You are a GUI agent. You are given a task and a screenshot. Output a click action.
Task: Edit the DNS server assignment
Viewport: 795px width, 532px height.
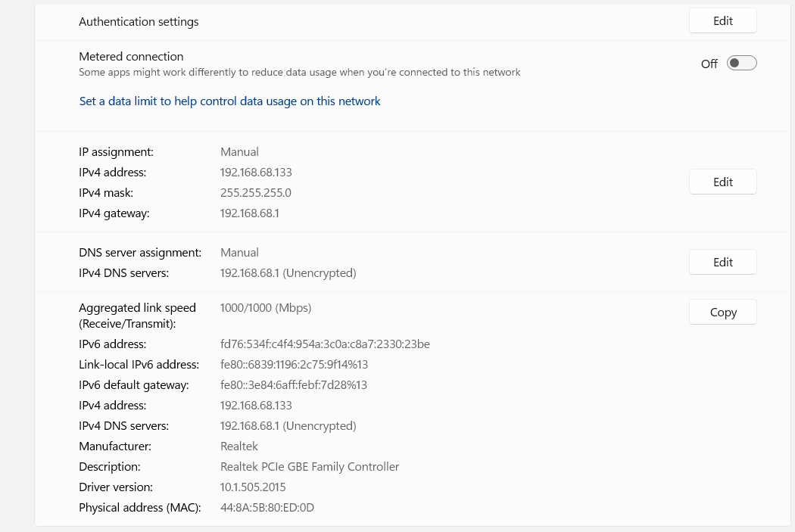coord(722,262)
